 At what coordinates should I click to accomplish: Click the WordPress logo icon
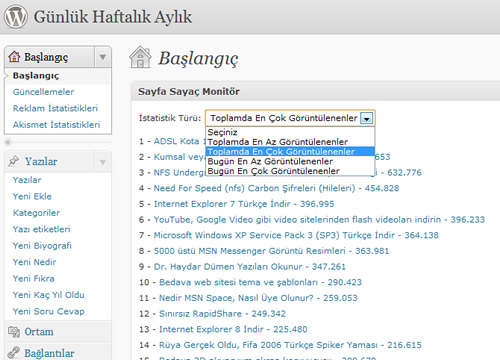15,17
